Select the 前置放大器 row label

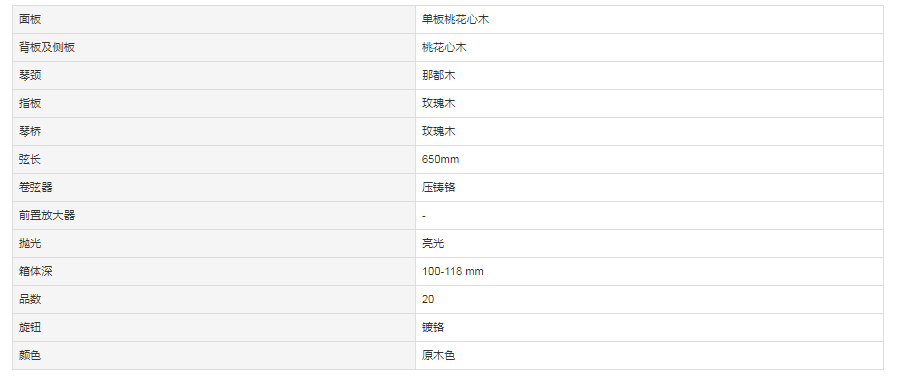pyautogui.click(x=47, y=216)
